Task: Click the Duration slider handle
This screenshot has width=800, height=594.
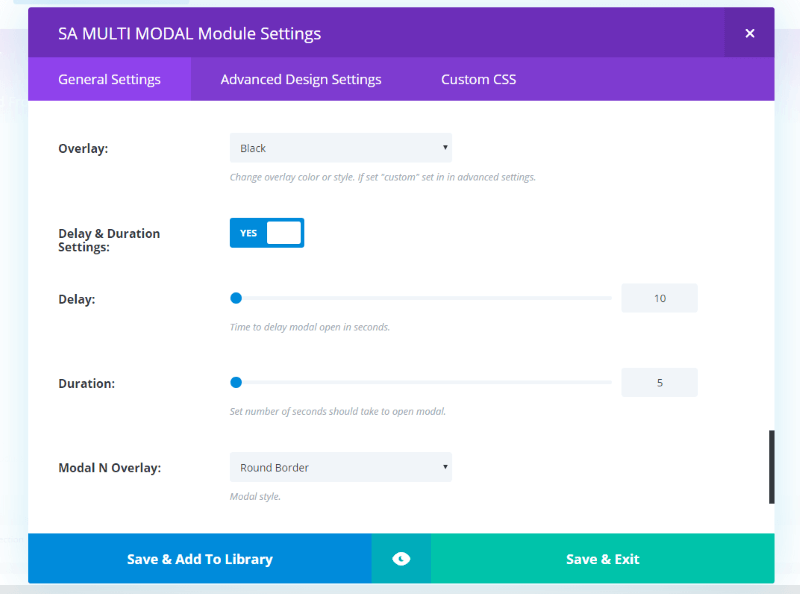Action: pos(236,382)
